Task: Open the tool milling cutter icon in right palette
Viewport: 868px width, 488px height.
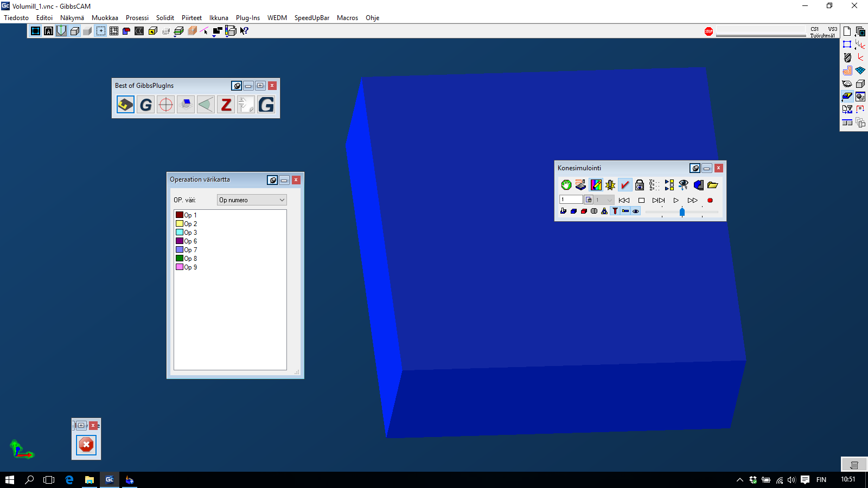Action: coord(847,57)
